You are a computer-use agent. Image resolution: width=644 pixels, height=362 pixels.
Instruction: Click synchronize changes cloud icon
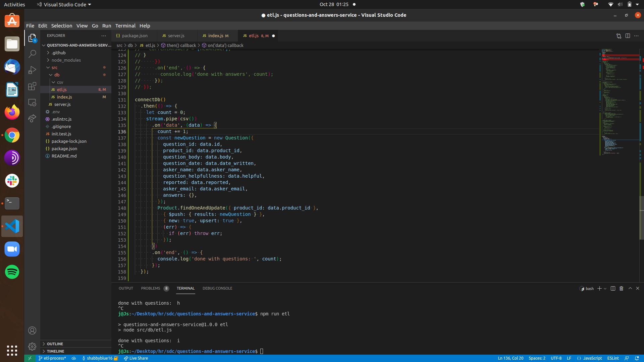74,358
